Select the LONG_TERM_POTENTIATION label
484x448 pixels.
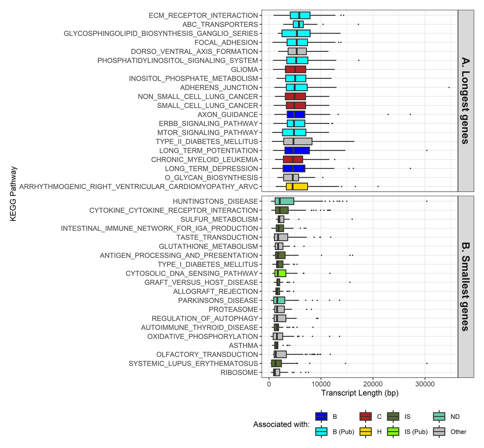pos(209,151)
